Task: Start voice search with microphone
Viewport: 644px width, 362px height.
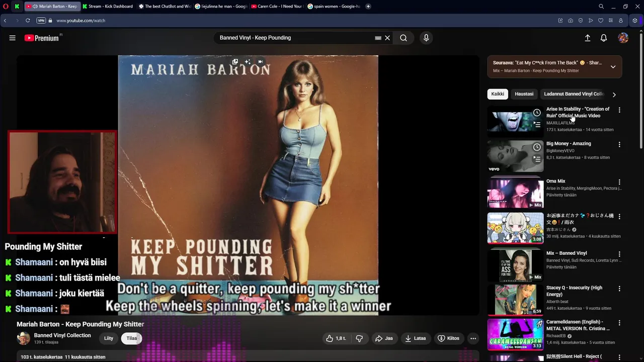Action: point(426,38)
